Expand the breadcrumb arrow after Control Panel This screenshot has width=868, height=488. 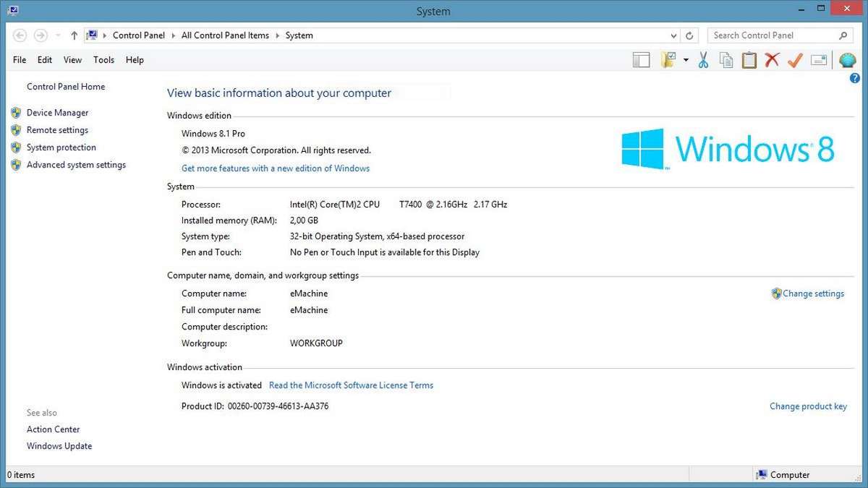point(174,35)
